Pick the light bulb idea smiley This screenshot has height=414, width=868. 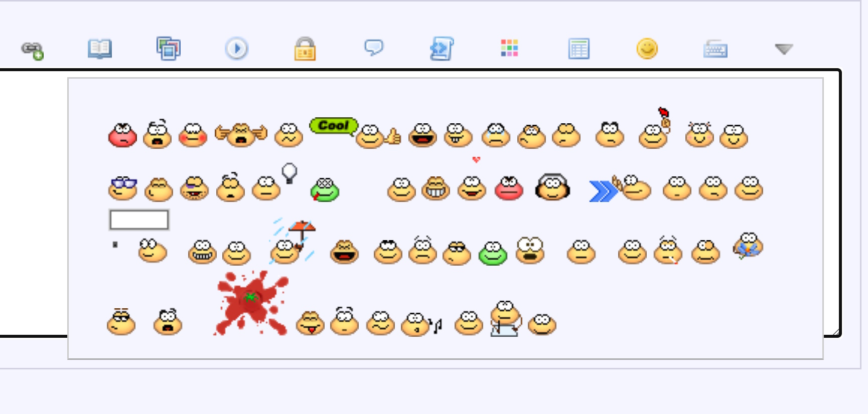point(274,181)
